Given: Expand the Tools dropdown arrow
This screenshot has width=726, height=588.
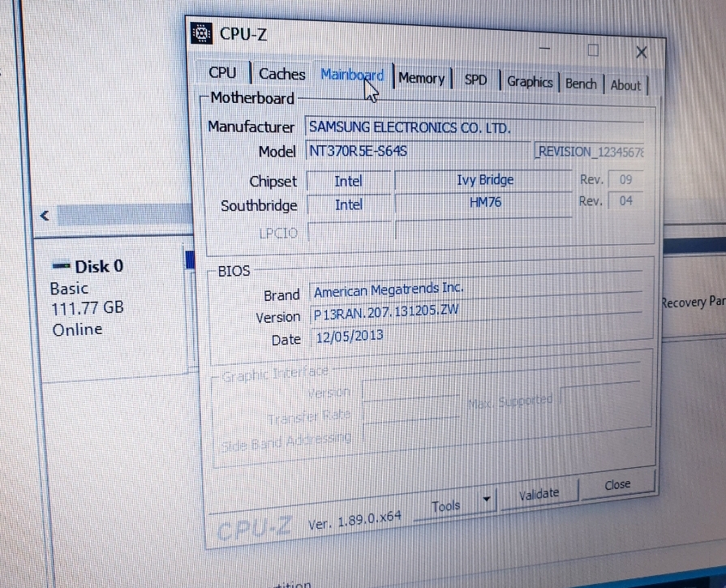Looking at the screenshot, I should [x=486, y=500].
